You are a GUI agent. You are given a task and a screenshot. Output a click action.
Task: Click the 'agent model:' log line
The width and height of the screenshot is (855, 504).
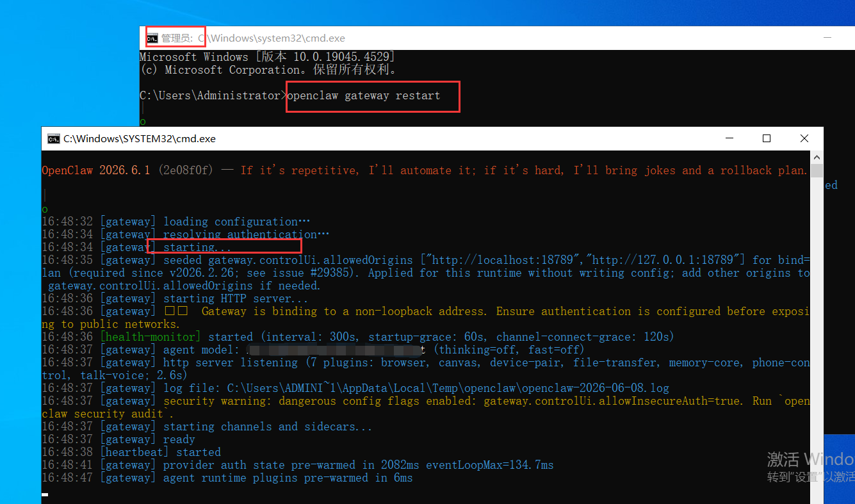point(313,350)
